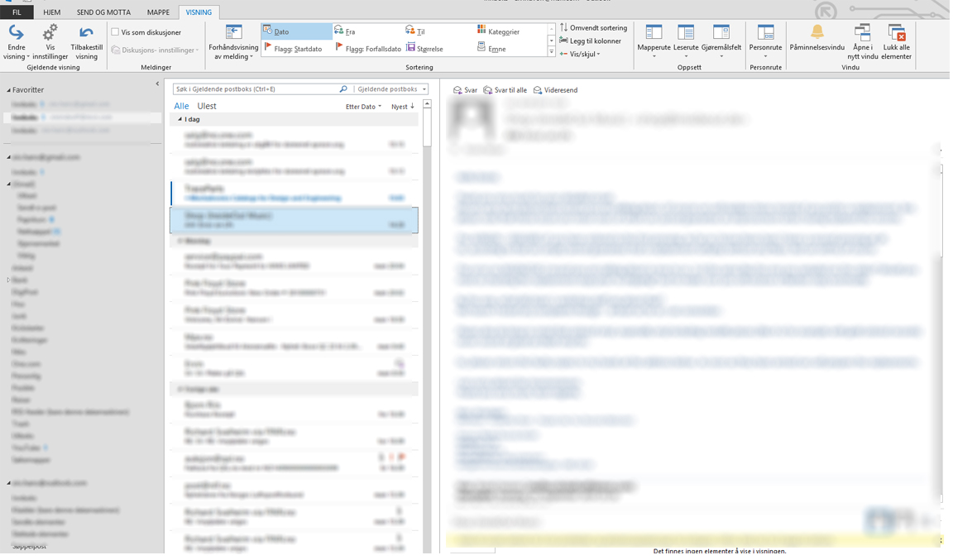Switch to the HJEM tab
The image size is (953, 560).
pos(51,12)
